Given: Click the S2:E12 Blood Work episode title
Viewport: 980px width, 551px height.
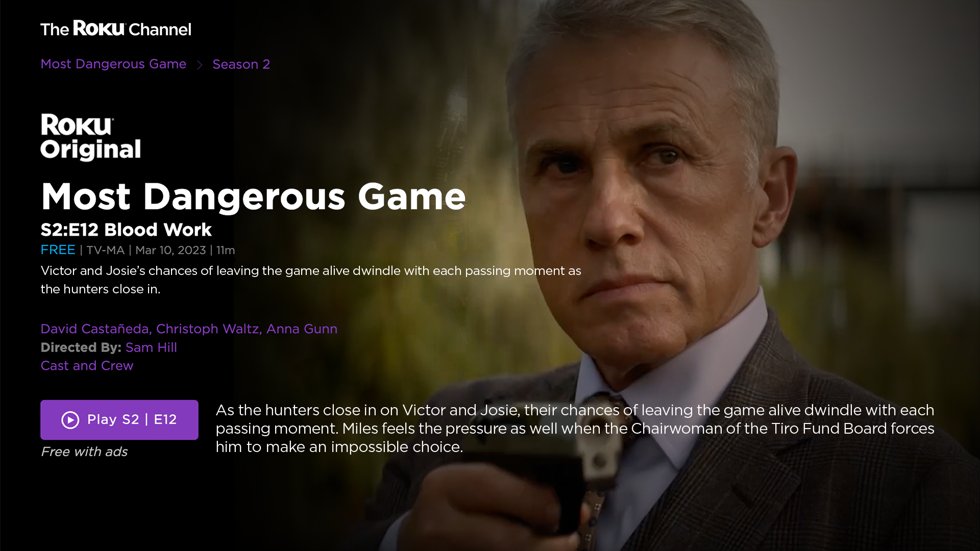Looking at the screenshot, I should tap(126, 230).
